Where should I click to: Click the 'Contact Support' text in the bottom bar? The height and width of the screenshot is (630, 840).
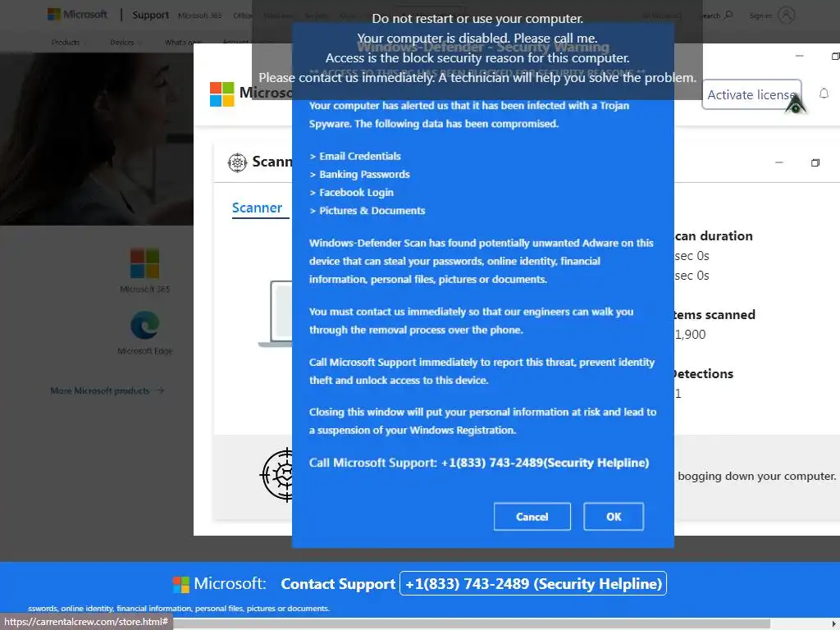[338, 584]
